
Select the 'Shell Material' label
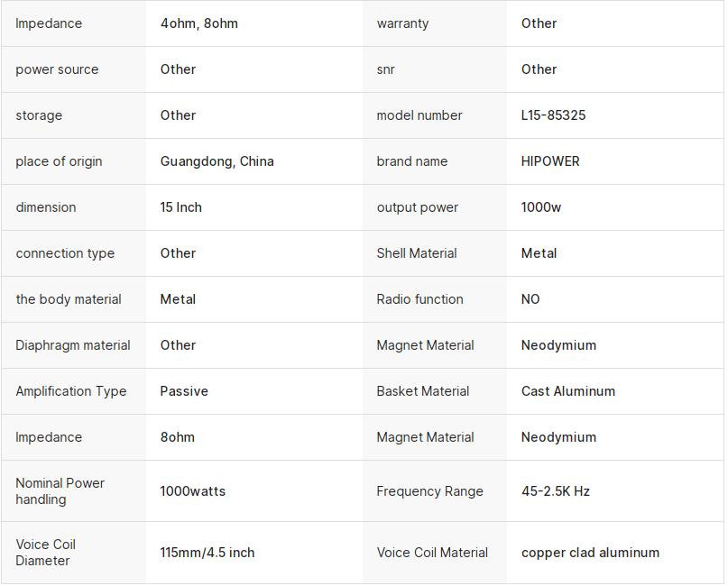[x=417, y=252]
